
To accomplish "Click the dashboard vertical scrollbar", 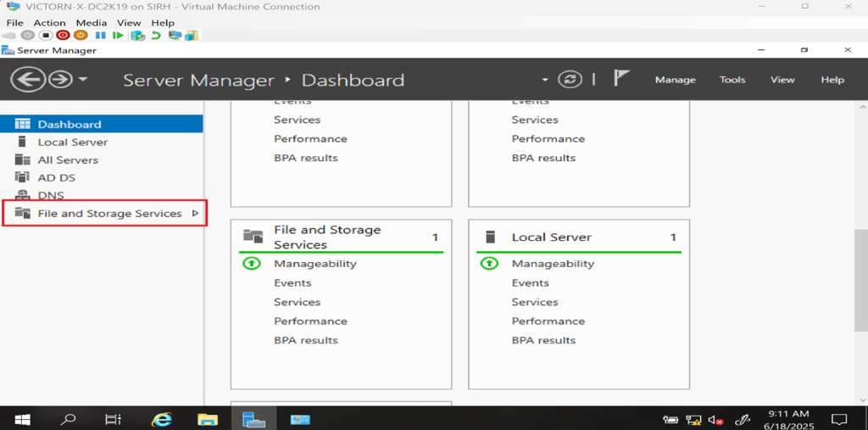I will (x=860, y=254).
